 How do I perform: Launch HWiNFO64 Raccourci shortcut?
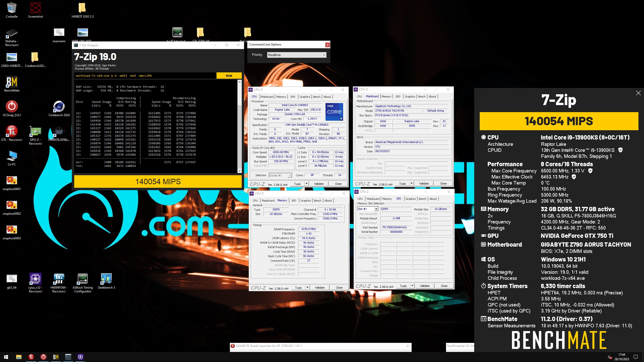click(x=59, y=283)
